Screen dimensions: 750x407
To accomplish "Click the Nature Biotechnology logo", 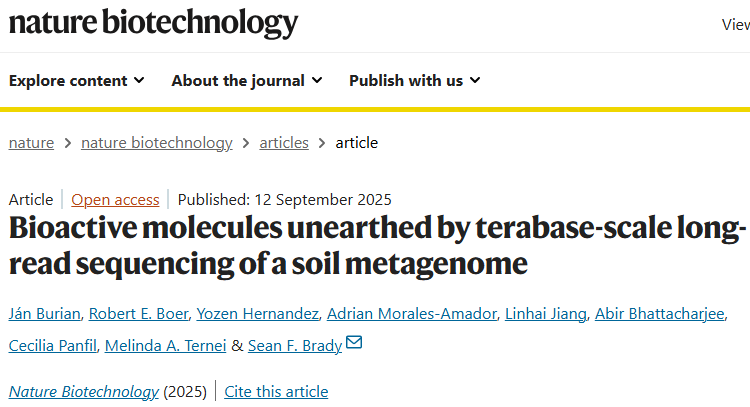I will pos(153,24).
